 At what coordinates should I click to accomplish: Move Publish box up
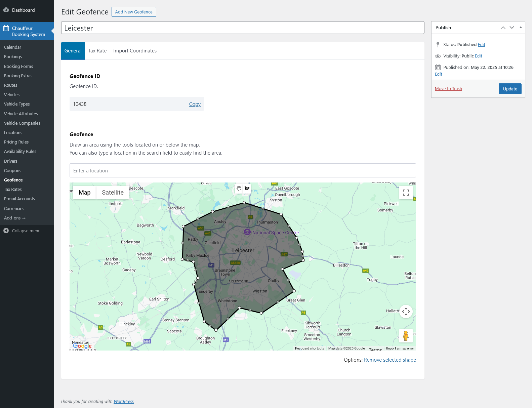(503, 28)
